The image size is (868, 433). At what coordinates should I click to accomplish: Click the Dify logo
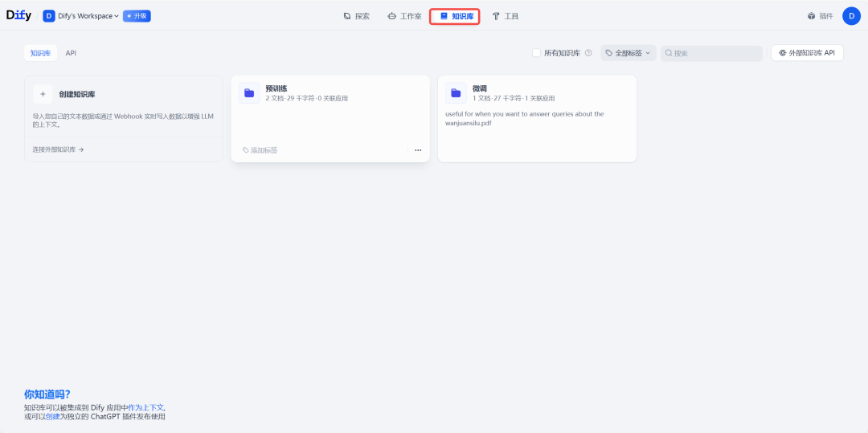tap(18, 15)
